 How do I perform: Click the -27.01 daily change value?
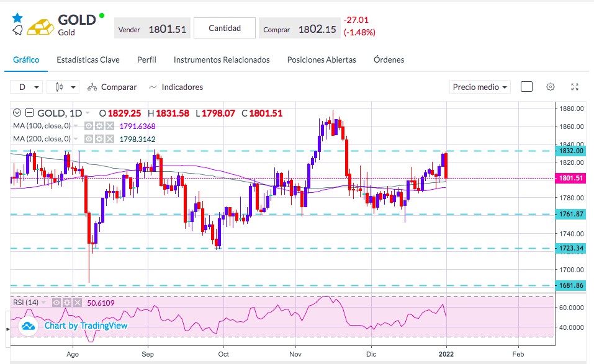coord(356,20)
